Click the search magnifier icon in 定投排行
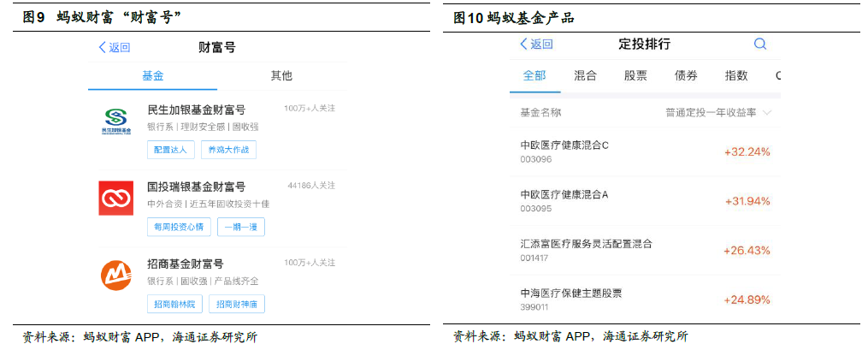The image size is (868, 350). tap(760, 44)
